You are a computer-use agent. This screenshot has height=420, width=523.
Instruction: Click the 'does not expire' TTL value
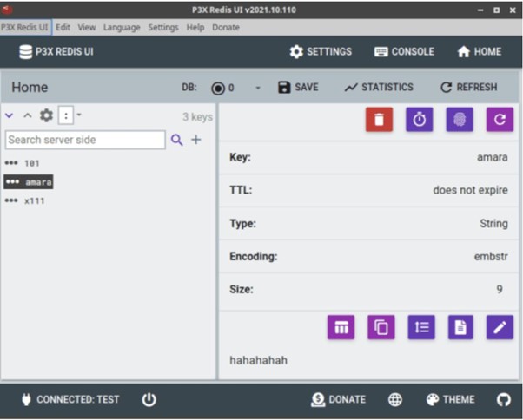point(470,190)
